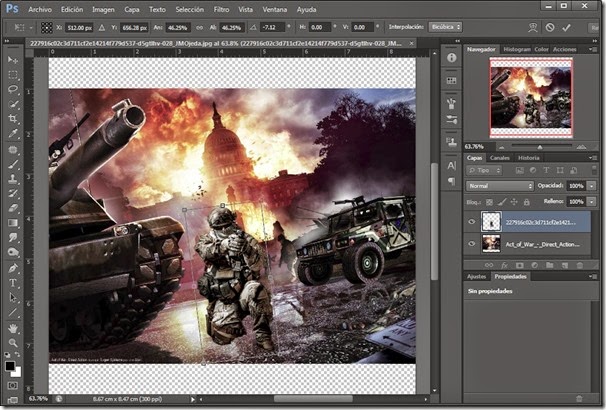Add a layer style with the fx icon
This screenshot has width=606, height=410.
click(x=504, y=265)
